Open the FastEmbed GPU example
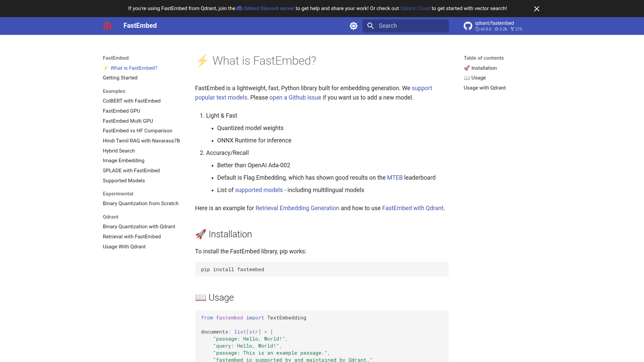The width and height of the screenshot is (644, 362). click(x=121, y=111)
